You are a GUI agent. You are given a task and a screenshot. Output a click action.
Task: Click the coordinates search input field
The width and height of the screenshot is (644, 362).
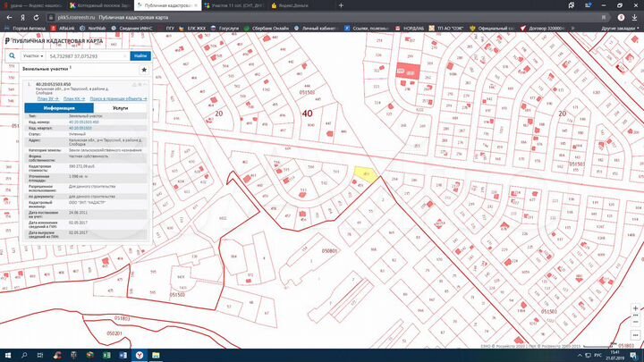click(x=86, y=55)
